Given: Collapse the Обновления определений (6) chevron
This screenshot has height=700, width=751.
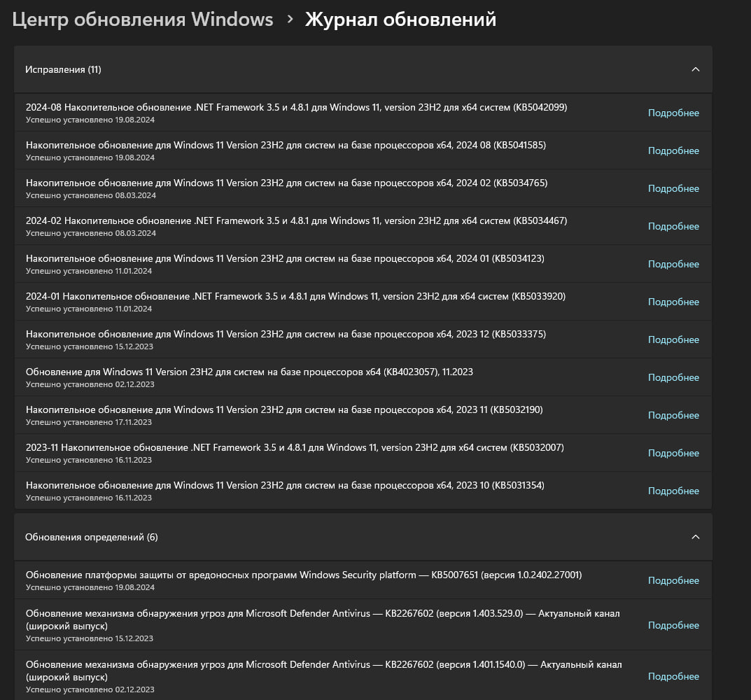Looking at the screenshot, I should (x=695, y=537).
